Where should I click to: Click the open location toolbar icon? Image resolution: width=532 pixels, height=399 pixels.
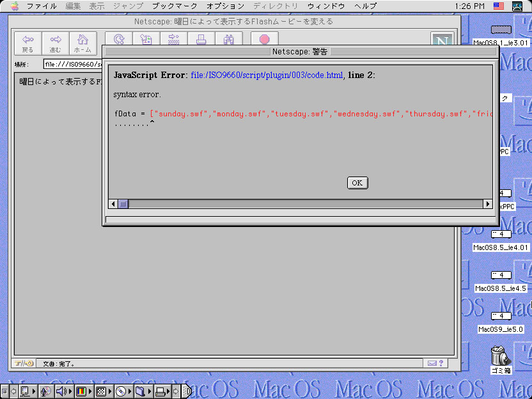click(x=174, y=40)
